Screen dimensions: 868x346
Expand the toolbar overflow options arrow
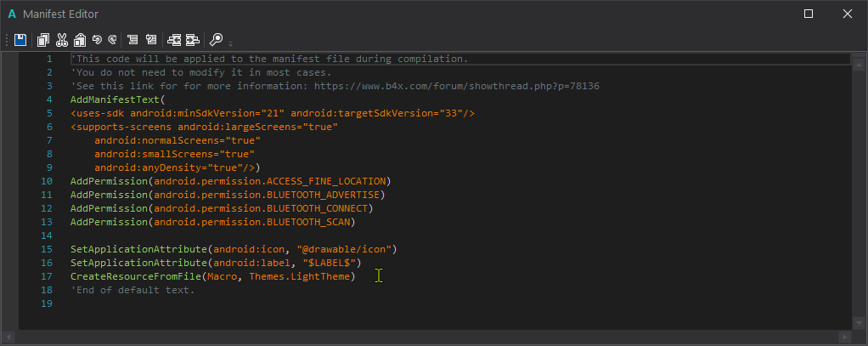230,43
